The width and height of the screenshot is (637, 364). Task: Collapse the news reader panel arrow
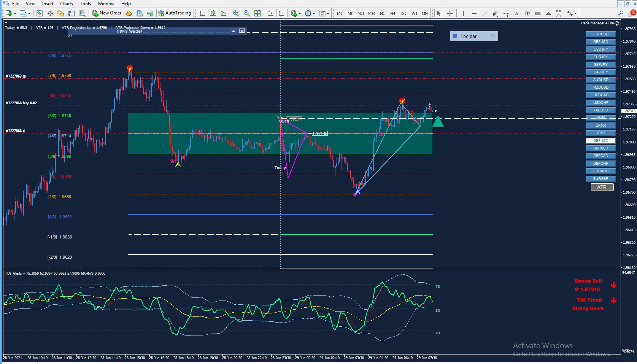tap(233, 31)
